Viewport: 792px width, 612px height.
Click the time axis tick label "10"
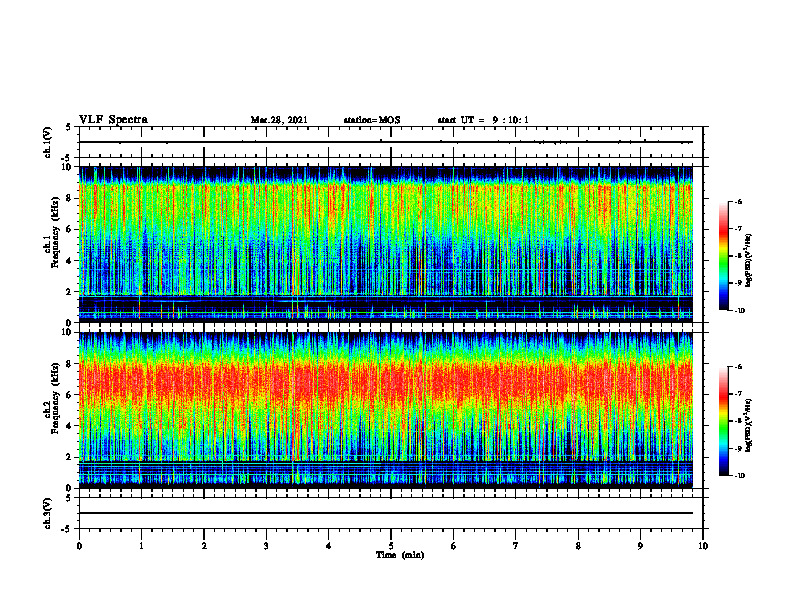[703, 546]
